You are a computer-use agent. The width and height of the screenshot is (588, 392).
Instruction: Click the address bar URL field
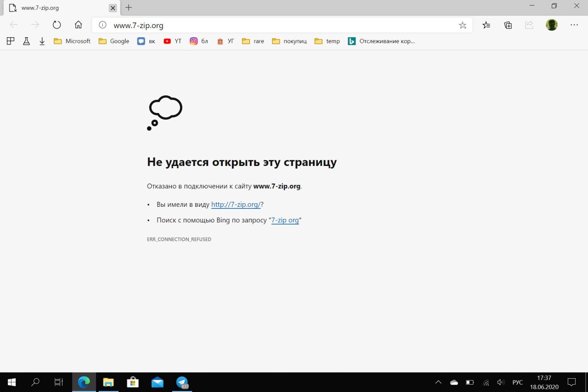[283, 25]
